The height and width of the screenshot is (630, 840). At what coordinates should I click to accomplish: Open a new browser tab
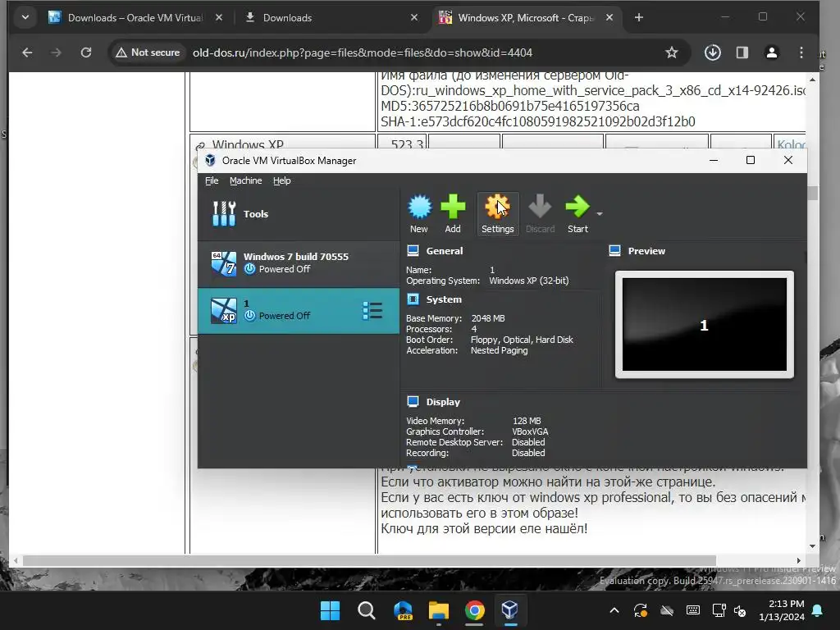[638, 18]
